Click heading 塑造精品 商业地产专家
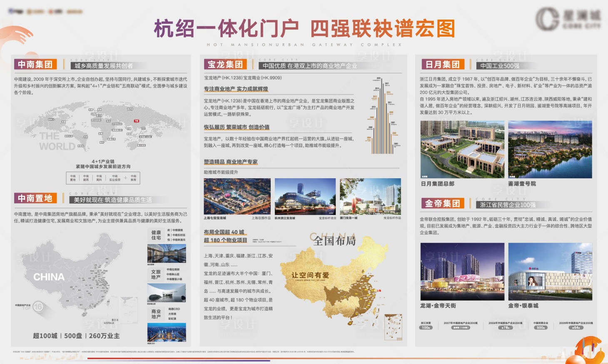The image size is (608, 364). (x=231, y=162)
